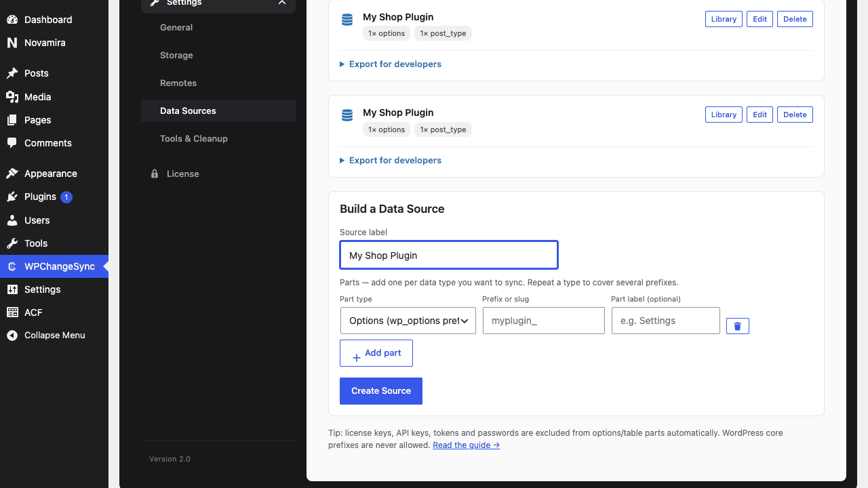Viewport: 868px width, 488px height.
Task: Focus the Prefix or slug input field
Action: [x=544, y=321]
